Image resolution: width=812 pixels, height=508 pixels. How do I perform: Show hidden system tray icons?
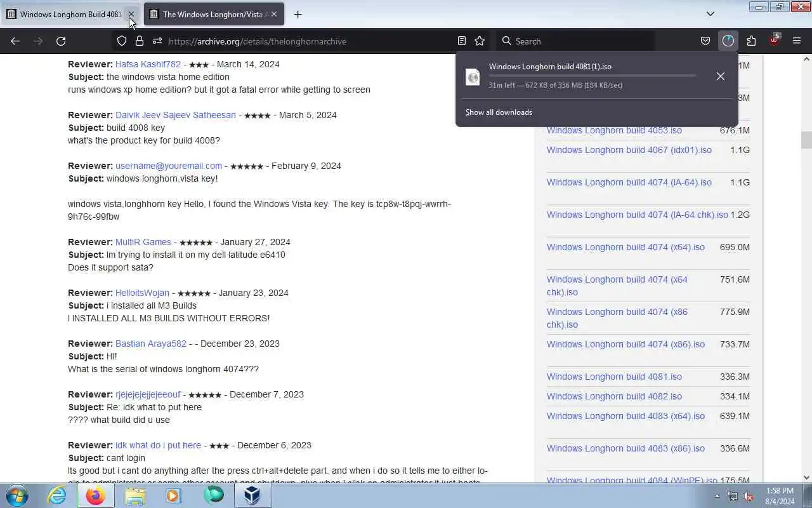coord(717,496)
